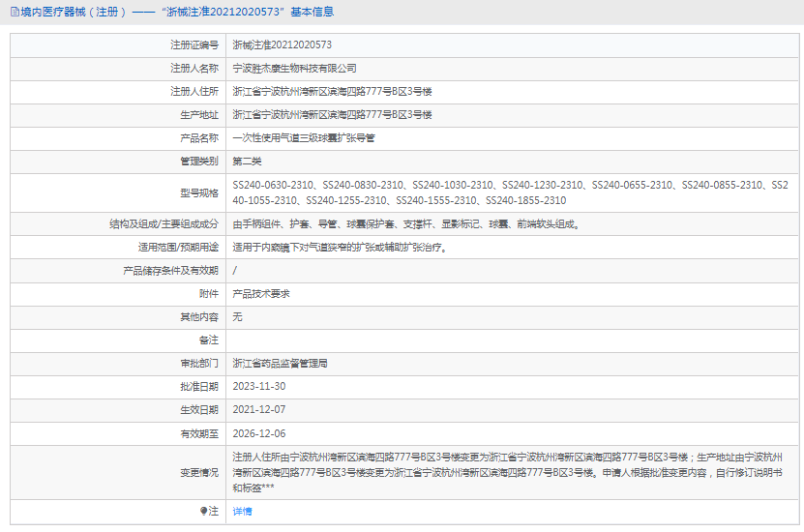Click the 注册证编号 row label

194,45
